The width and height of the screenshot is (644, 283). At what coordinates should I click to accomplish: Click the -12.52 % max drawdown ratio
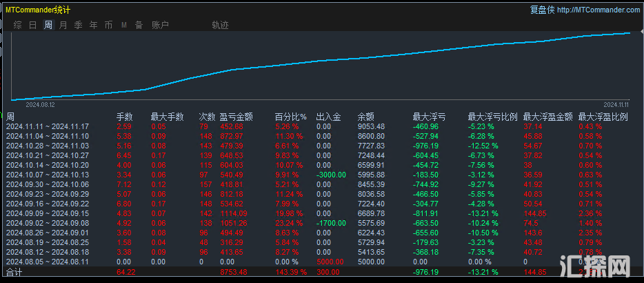pyautogui.click(x=483, y=146)
